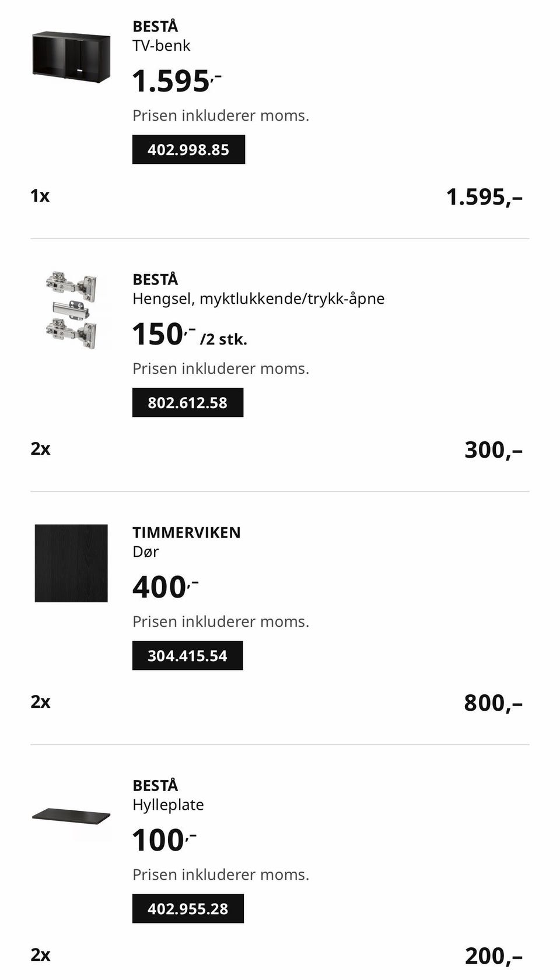Open the Hengsel, myktlukkende/trykk-åpne link
Image resolution: width=560 pixels, height=980 pixels.
click(x=258, y=298)
